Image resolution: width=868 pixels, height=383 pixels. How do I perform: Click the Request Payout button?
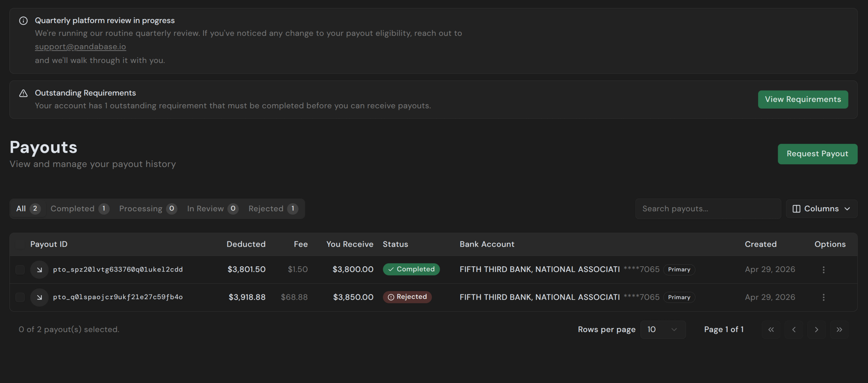coord(817,154)
